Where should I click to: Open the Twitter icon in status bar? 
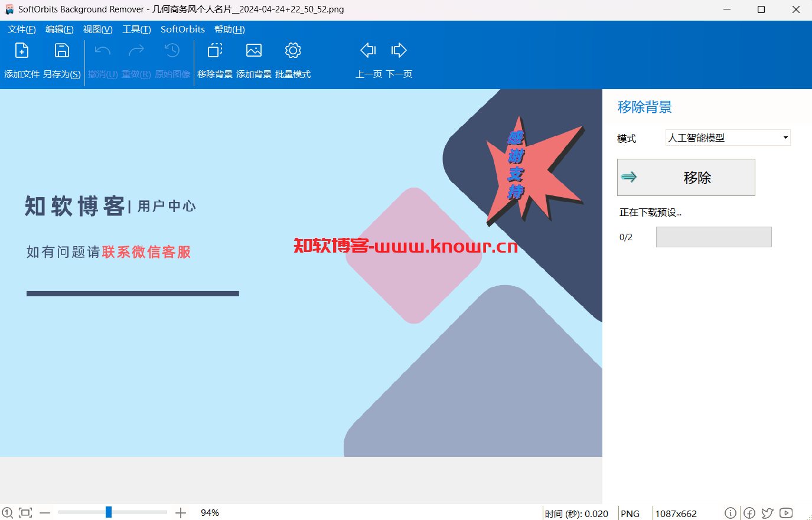[x=768, y=513]
